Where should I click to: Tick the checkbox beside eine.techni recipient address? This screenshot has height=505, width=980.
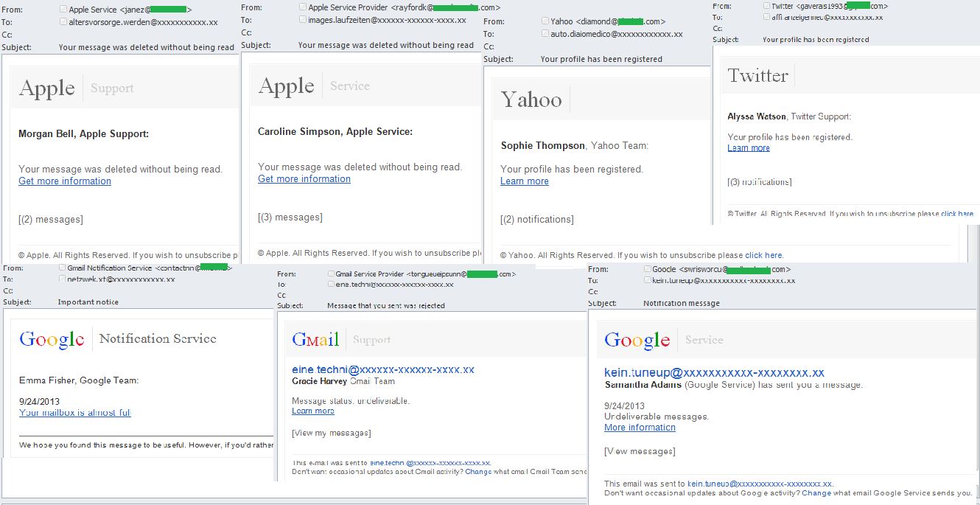[x=331, y=284]
